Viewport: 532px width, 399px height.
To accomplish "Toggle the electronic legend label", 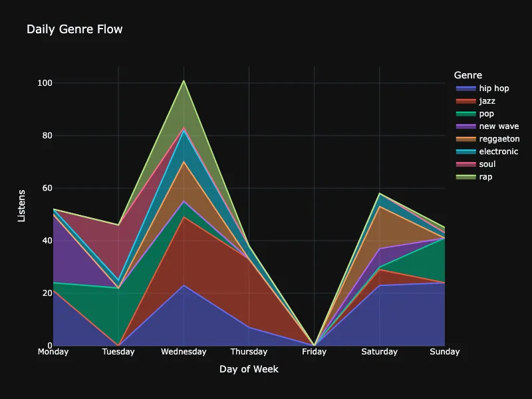I will click(x=498, y=152).
